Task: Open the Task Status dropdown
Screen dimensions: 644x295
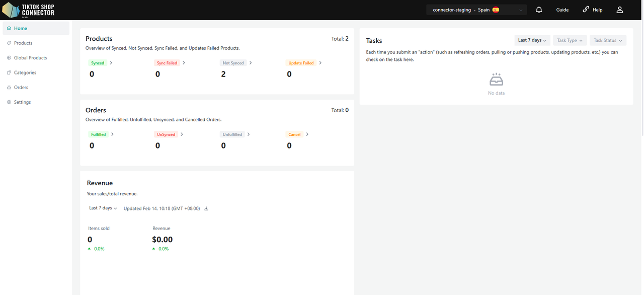Action: pyautogui.click(x=607, y=40)
